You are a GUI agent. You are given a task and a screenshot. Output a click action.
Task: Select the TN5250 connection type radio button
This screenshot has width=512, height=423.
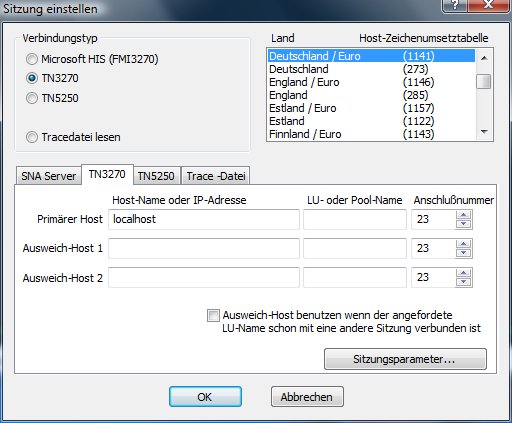[32, 98]
